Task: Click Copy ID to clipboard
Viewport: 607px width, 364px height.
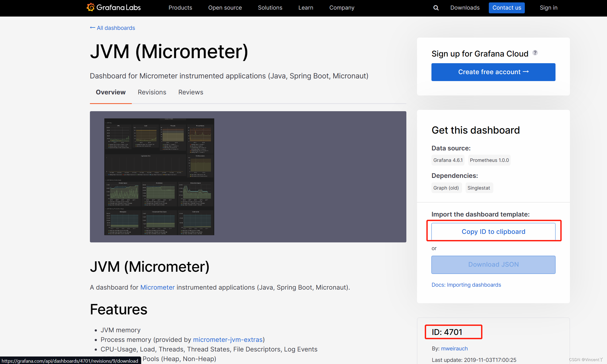Action: point(493,231)
